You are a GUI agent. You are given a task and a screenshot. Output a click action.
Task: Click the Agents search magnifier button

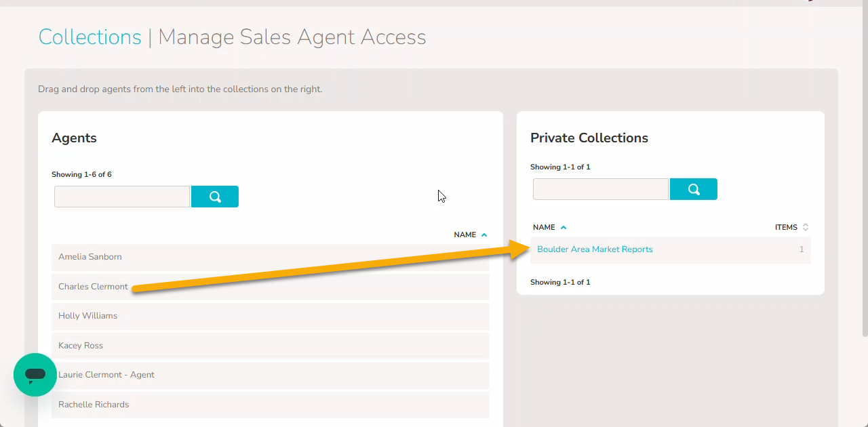(x=215, y=197)
